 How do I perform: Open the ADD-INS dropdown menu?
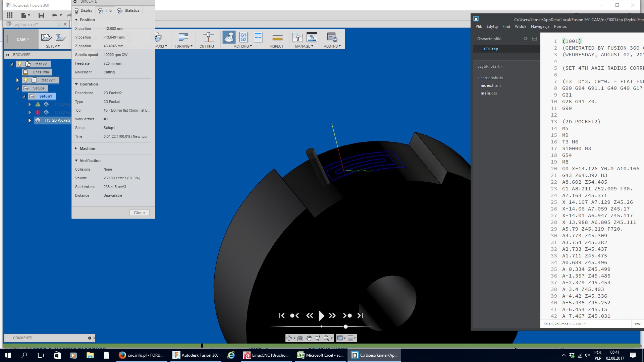332,46
